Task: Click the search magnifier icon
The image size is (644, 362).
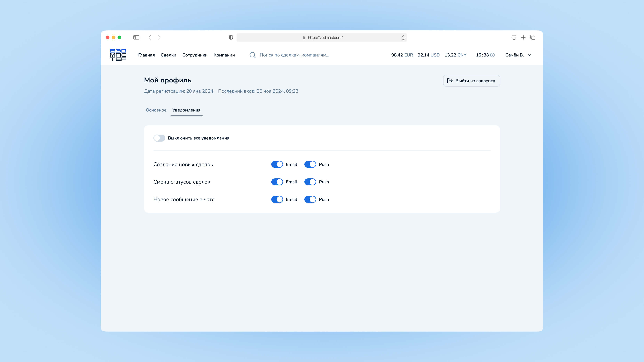Action: point(253,55)
